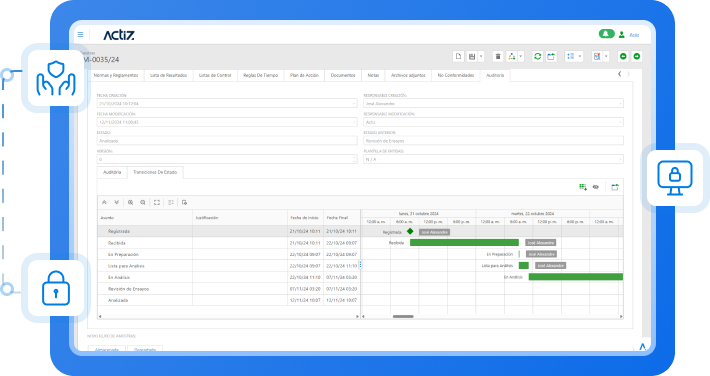Select the Transiciones De Estado sub-tab
Image resolution: width=710 pixels, height=376 pixels.
tap(155, 173)
